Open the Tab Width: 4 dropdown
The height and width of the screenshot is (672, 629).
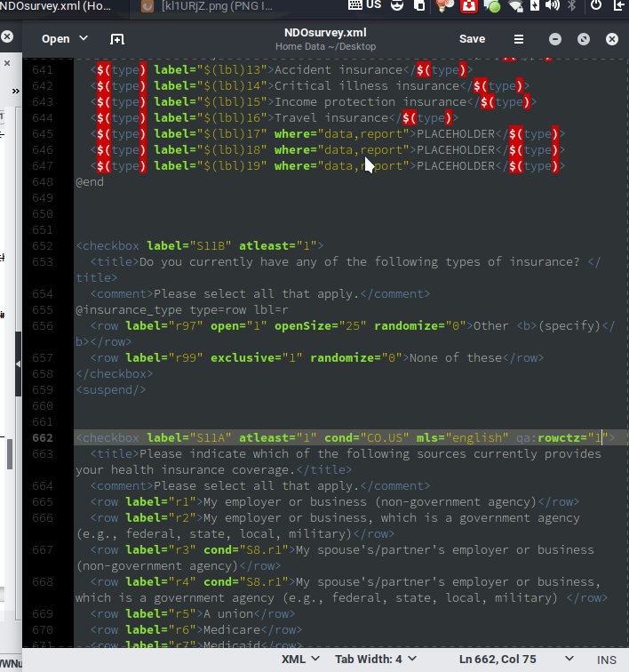pyautogui.click(x=375, y=660)
